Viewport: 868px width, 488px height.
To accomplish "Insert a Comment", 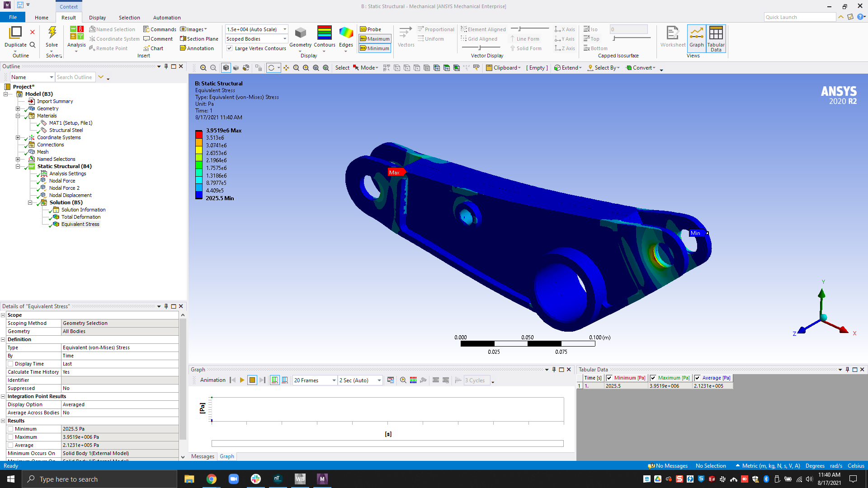I will [158, 39].
